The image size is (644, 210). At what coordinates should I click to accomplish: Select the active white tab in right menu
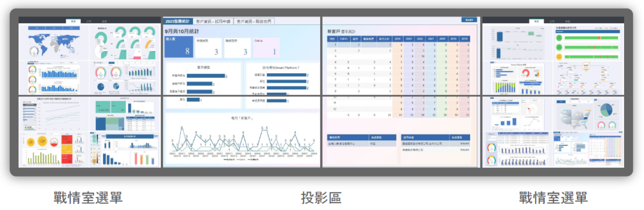pyautogui.click(x=537, y=21)
